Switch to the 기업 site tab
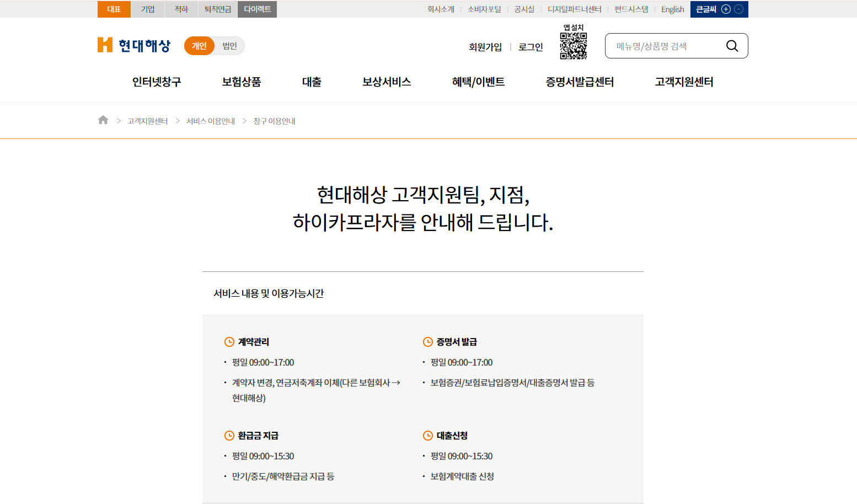Image resolution: width=857 pixels, height=504 pixels. (148, 9)
